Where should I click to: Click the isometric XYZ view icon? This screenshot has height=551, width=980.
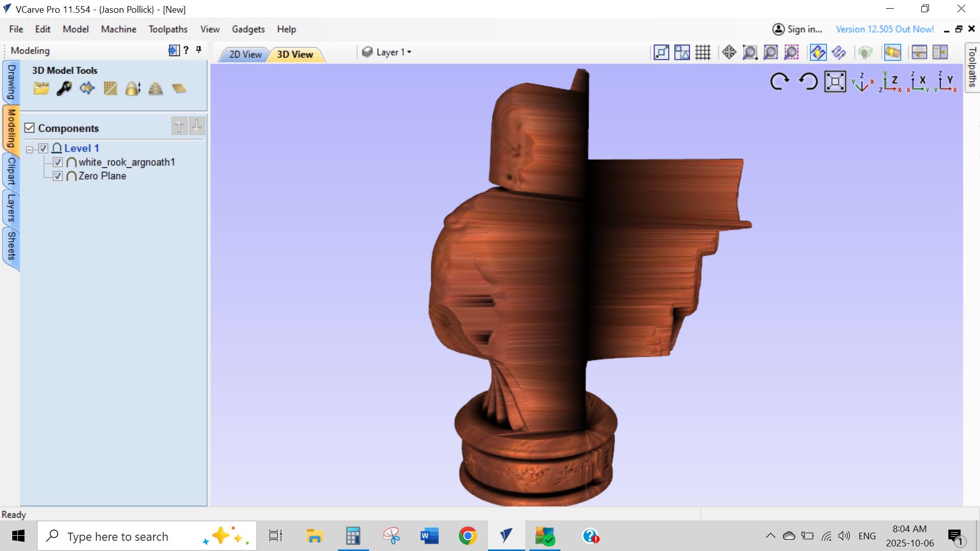tap(863, 82)
